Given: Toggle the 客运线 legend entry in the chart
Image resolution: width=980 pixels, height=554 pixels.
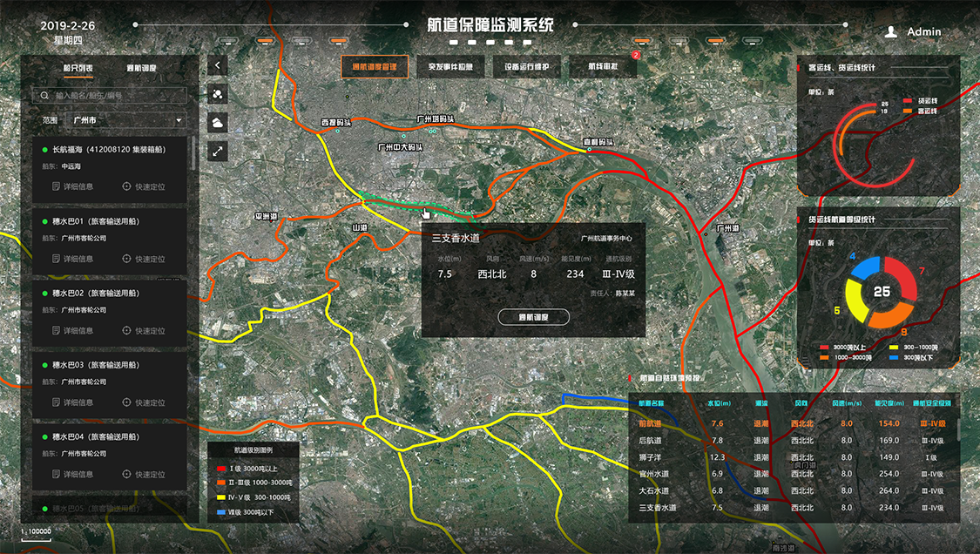Looking at the screenshot, I should [909, 111].
